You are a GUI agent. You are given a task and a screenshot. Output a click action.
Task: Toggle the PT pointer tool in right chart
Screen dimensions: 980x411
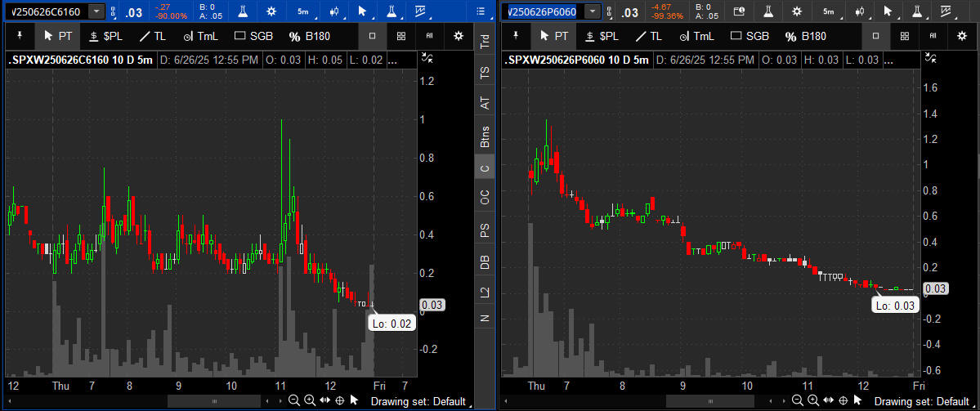click(x=553, y=36)
